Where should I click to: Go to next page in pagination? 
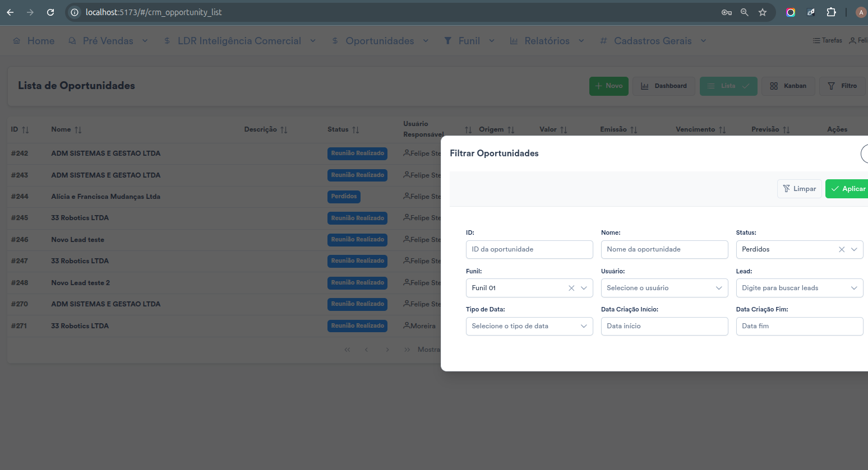point(387,350)
